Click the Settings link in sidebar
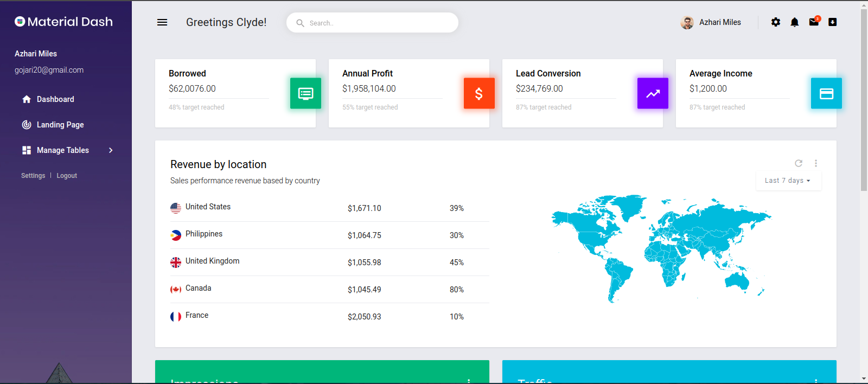 tap(33, 176)
